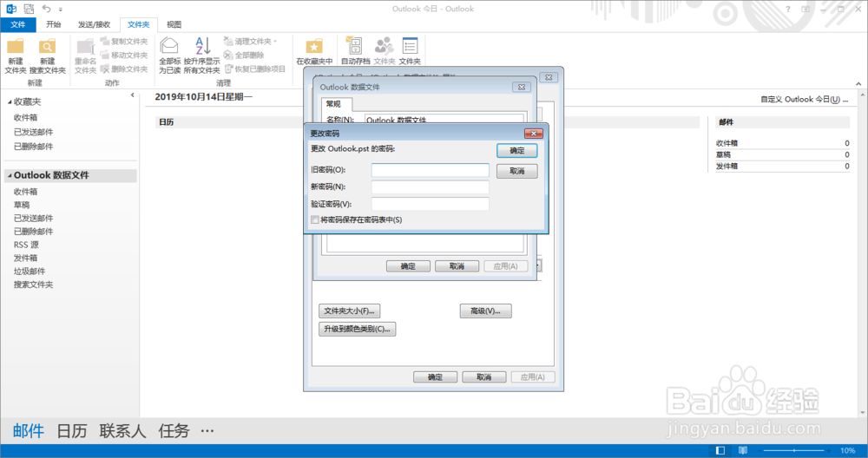Image resolution: width=868 pixels, height=458 pixels.
Task: Cancel the Change Password (更改密码) dialog
Action: (x=517, y=171)
